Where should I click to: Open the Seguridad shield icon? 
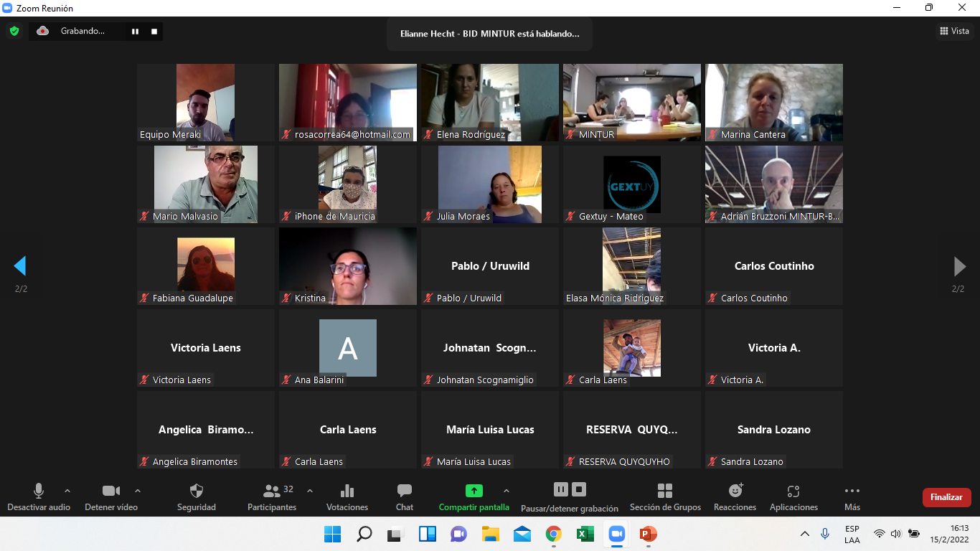[197, 491]
